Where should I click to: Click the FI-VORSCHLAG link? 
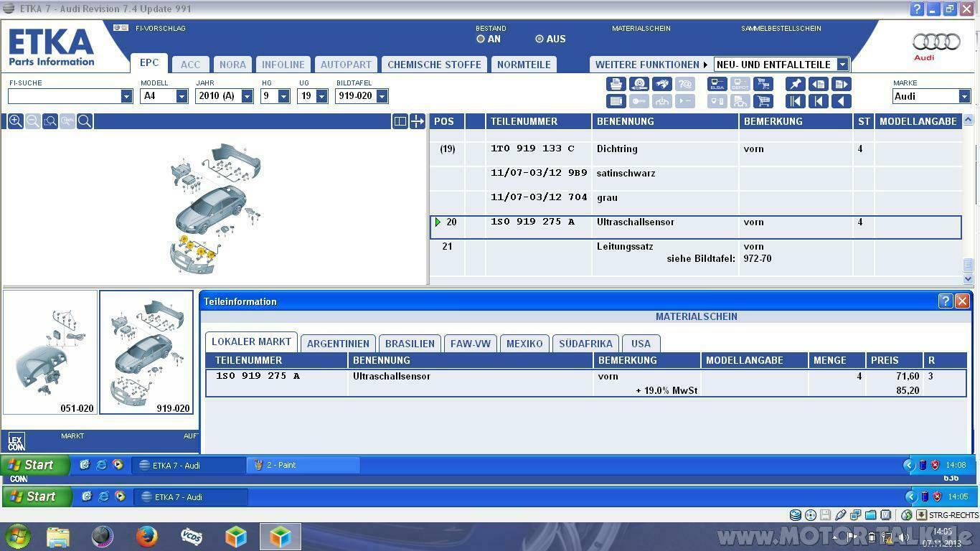click(x=159, y=29)
